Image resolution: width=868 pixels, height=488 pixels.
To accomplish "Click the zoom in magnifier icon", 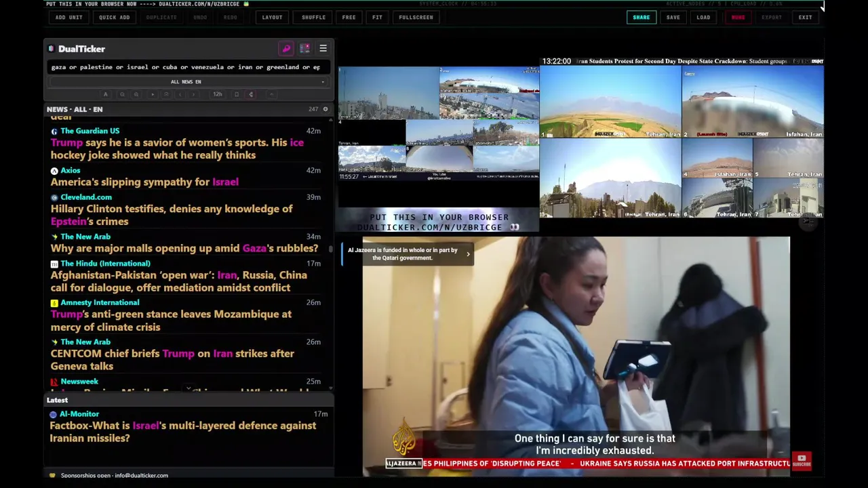I will 136,94.
